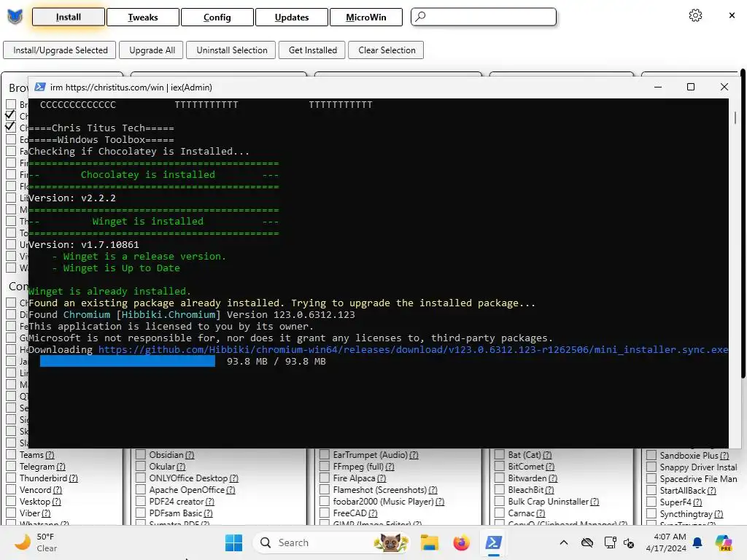
Task: Open the Flameshot (?) help link
Action: [433, 490]
